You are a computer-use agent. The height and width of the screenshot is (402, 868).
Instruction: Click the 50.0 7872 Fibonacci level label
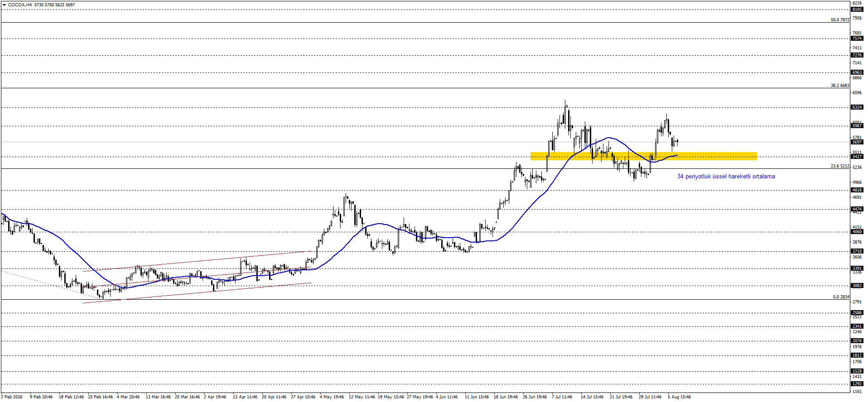pos(840,20)
